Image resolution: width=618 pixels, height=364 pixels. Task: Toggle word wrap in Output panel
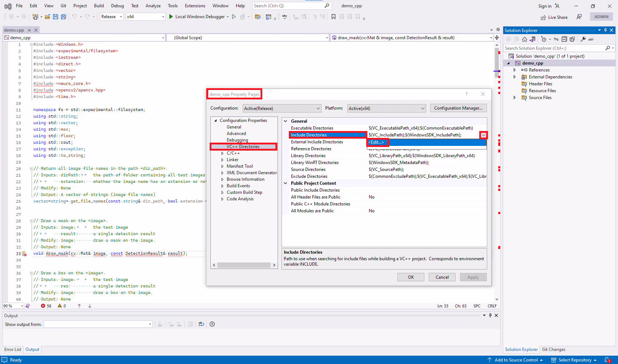[201, 324]
